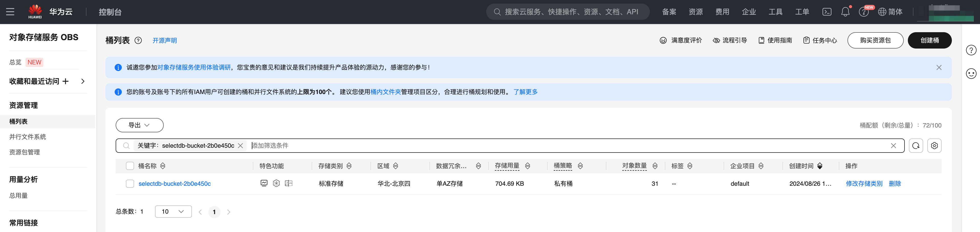Sort by 桶策略 column
Screen dimensions: 980x232
click(x=580, y=166)
